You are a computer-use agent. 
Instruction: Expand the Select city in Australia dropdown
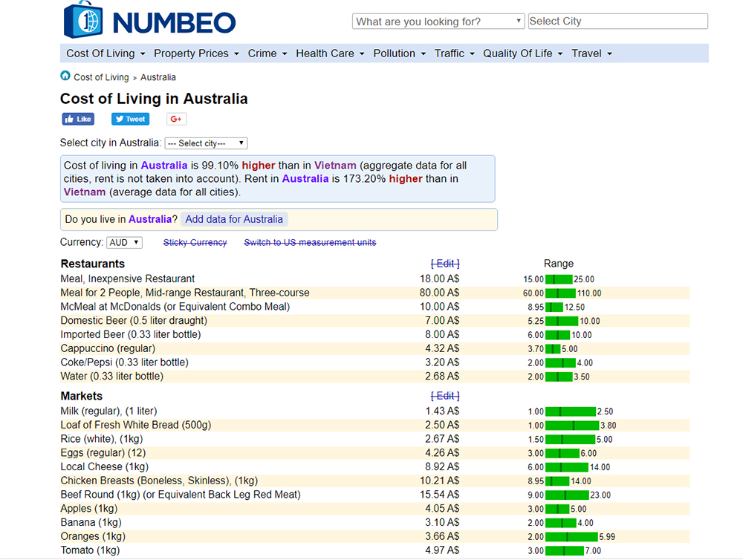click(x=206, y=143)
